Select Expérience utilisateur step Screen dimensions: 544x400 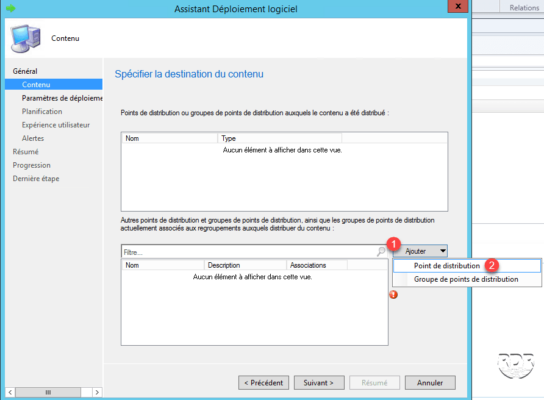[x=56, y=125]
